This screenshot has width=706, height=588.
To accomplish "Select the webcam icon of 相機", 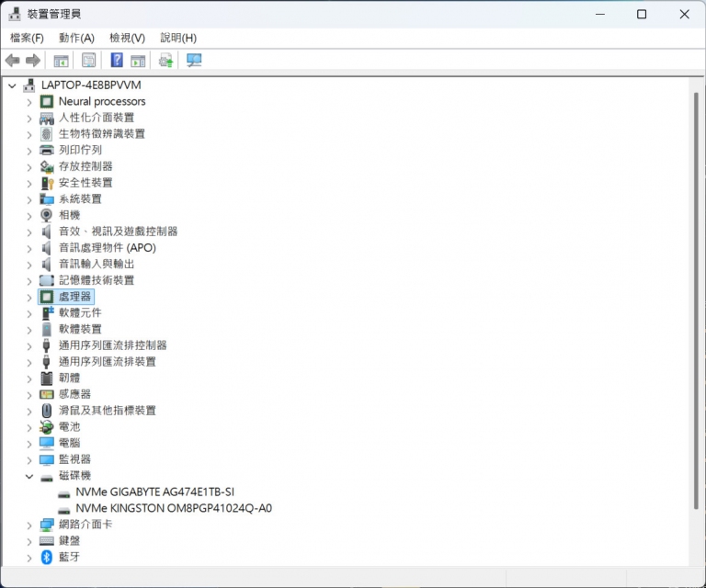I will (x=46, y=216).
